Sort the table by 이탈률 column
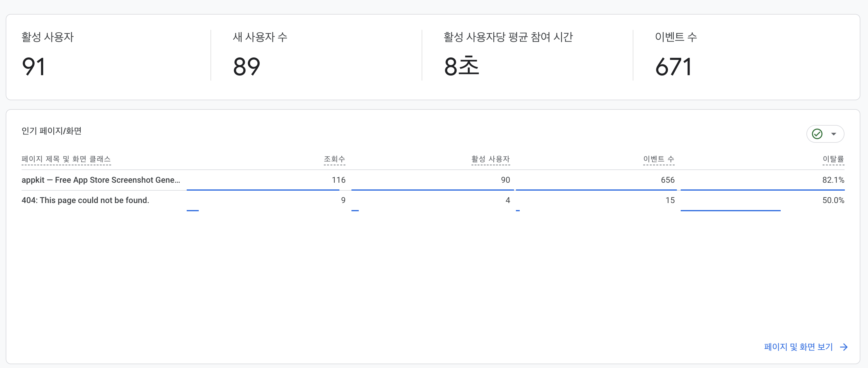Image resolution: width=868 pixels, height=368 pixels. [x=834, y=160]
